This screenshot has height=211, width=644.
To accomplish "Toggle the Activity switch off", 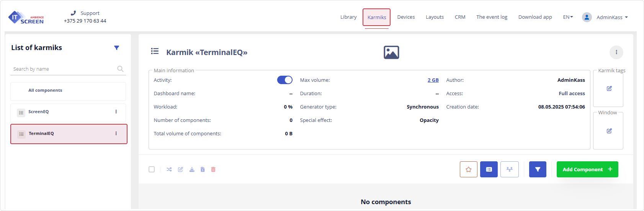I will (x=284, y=80).
